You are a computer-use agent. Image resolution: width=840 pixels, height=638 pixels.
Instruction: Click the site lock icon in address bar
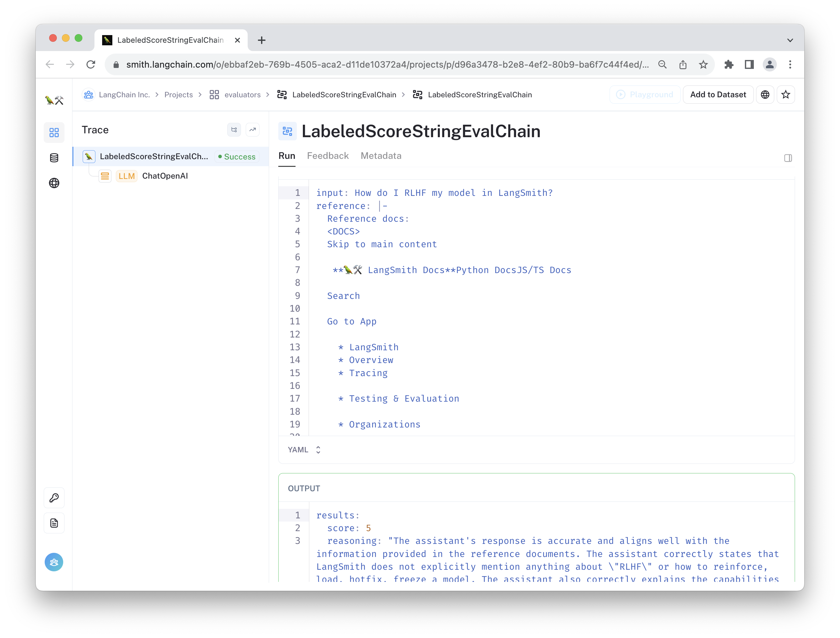click(116, 64)
